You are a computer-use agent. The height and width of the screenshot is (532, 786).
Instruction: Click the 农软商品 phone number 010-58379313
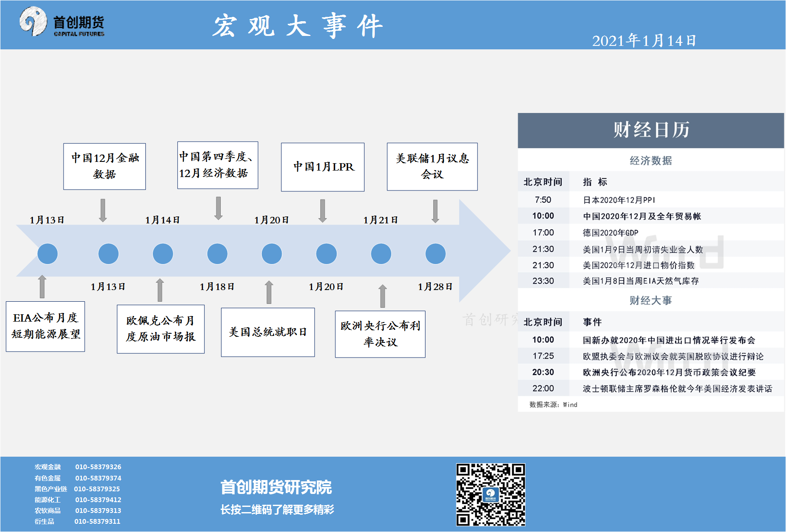(98, 511)
